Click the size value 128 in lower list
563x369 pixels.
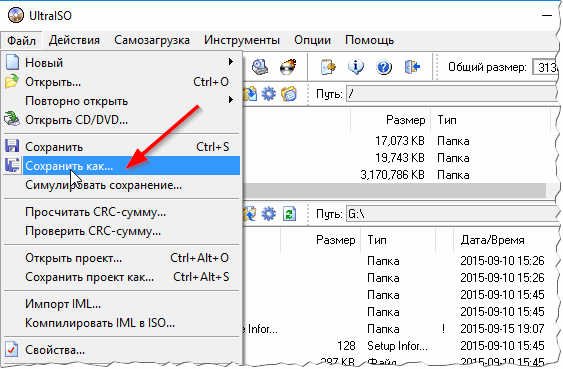pos(346,346)
